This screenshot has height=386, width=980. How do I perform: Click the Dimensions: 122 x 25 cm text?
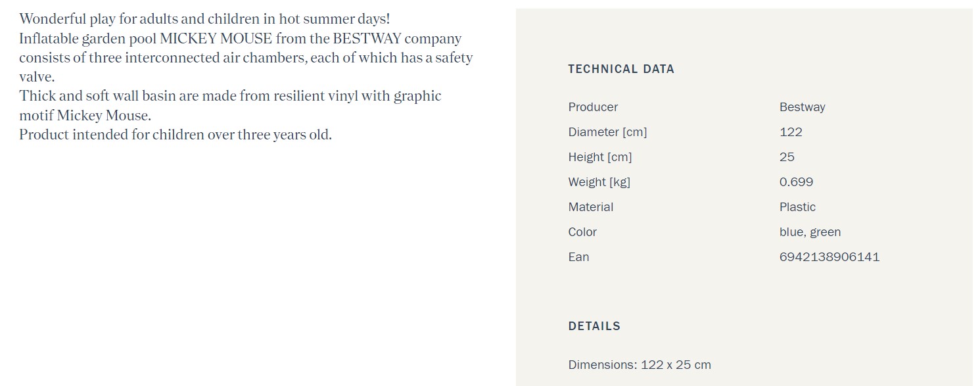(x=640, y=365)
